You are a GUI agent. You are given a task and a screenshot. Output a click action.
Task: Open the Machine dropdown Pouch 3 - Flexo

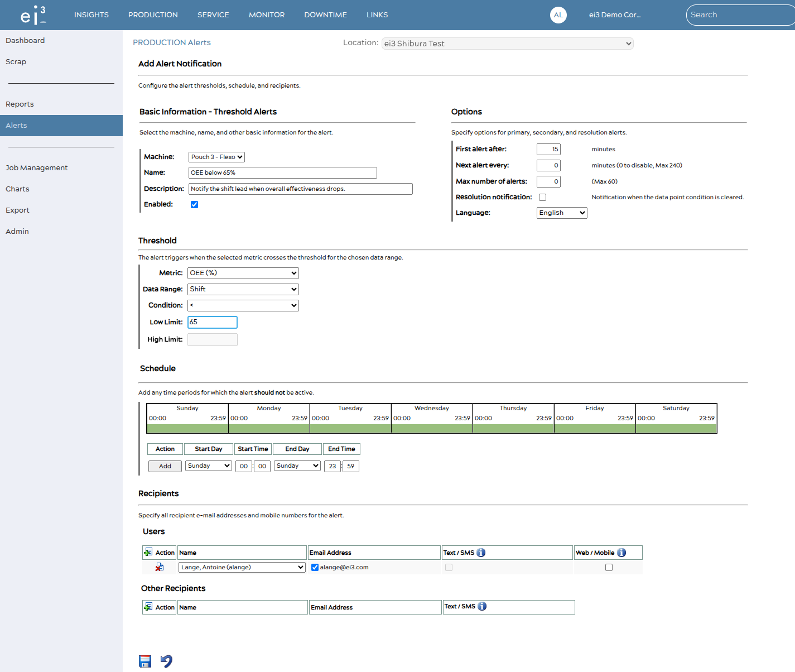tap(216, 157)
